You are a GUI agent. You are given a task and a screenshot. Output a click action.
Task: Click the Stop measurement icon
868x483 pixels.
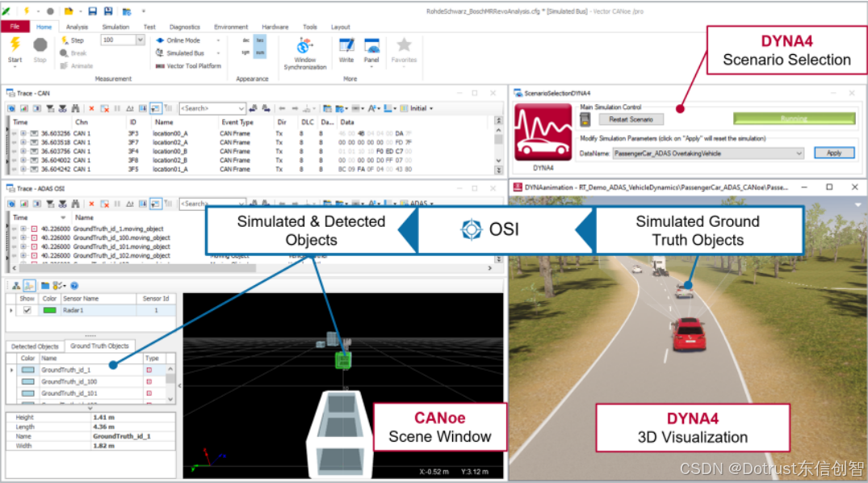(x=40, y=45)
